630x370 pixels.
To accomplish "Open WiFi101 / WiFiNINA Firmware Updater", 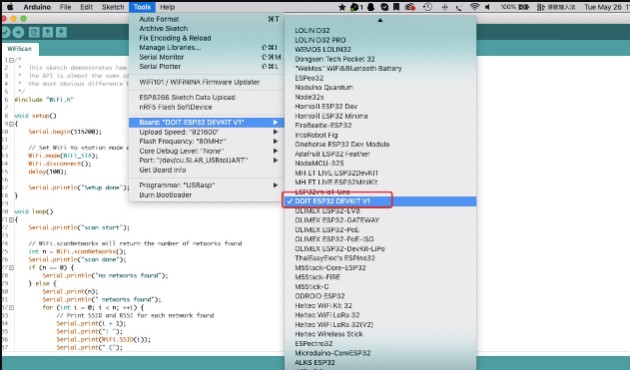I will pyautogui.click(x=206, y=82).
